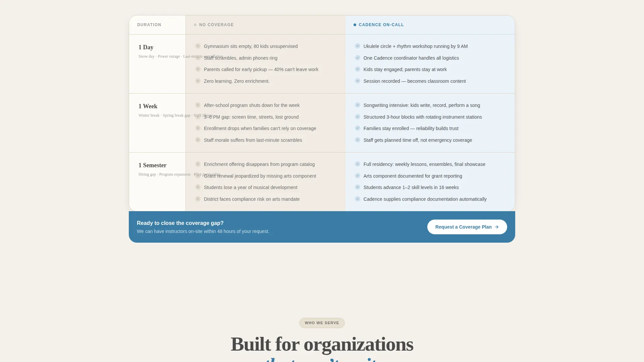The image size is (644, 362).
Task: Click the arrow icon in Request a Coverage Plan
Action: (497, 227)
